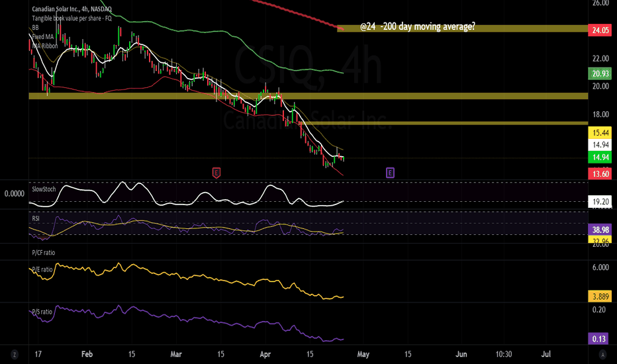Click the Jul date on time axis

[x=546, y=354]
